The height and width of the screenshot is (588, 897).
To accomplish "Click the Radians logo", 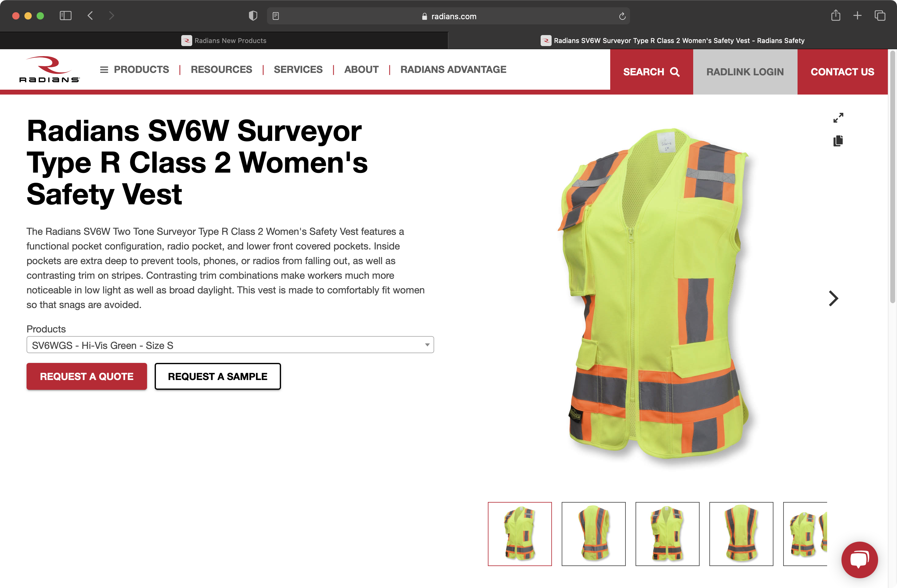I will click(x=49, y=70).
